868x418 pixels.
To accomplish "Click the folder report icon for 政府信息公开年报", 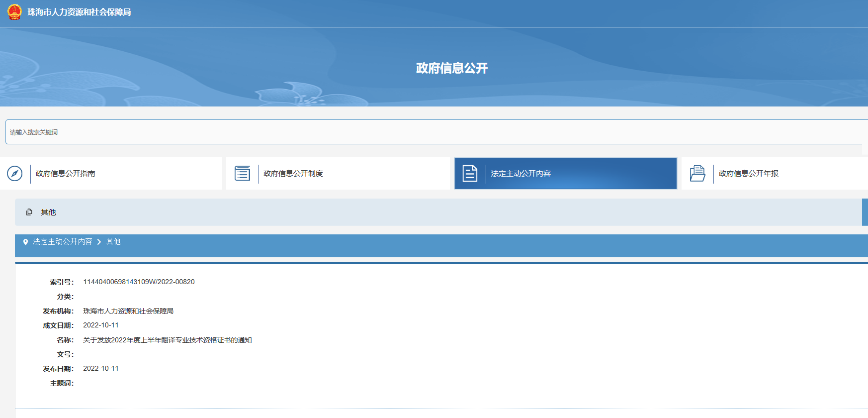I will coord(697,174).
